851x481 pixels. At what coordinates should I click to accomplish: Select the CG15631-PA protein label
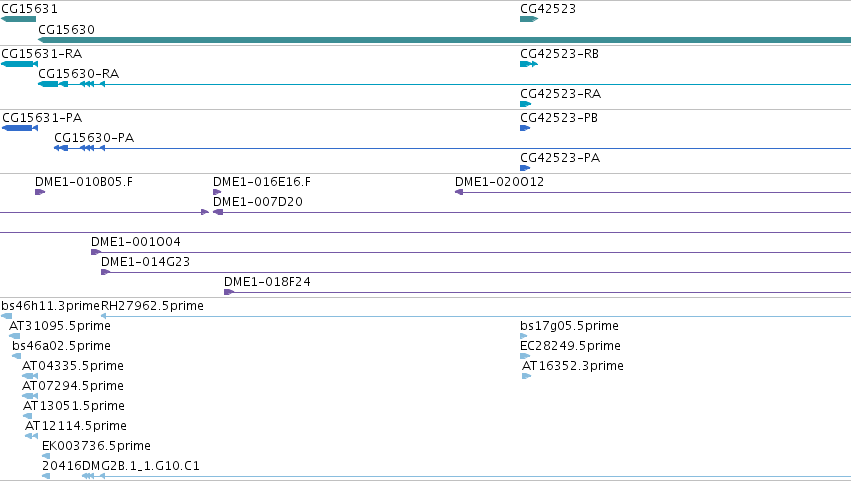[42, 118]
